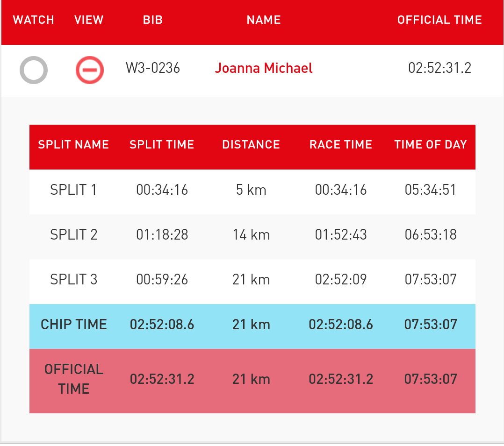Collapse splits with the red minus icon
Viewport: 504px width, 446px height.
pyautogui.click(x=90, y=70)
